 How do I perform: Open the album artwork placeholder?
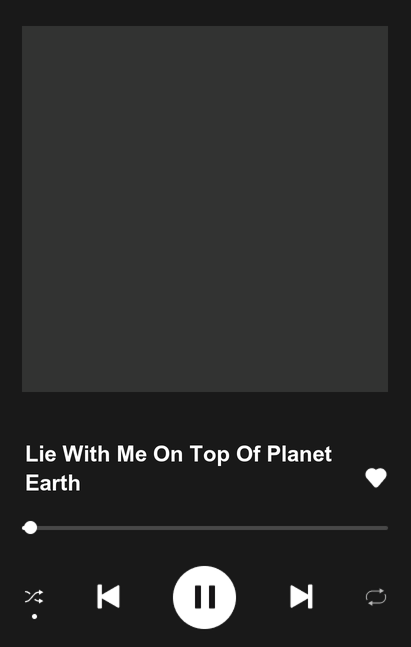pyautogui.click(x=205, y=209)
